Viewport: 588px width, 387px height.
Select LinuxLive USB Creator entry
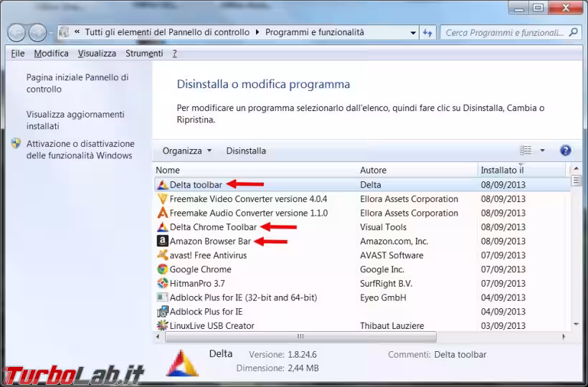coord(212,326)
